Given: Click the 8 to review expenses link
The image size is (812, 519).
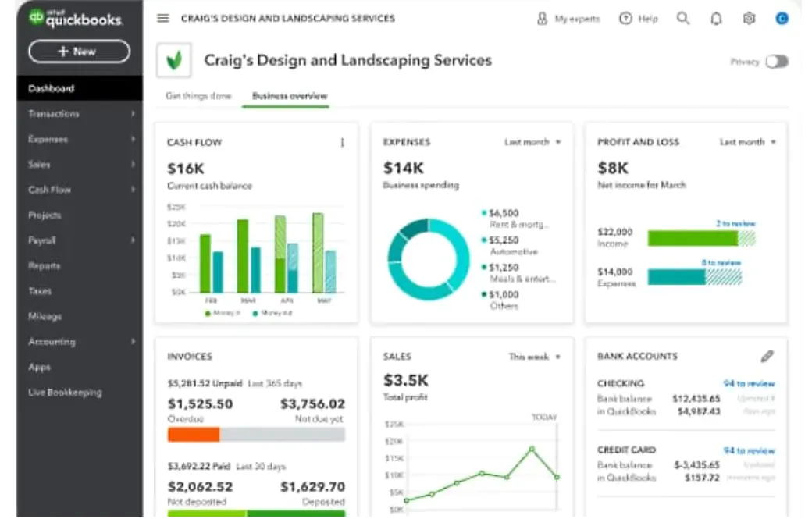Looking at the screenshot, I should (x=721, y=263).
